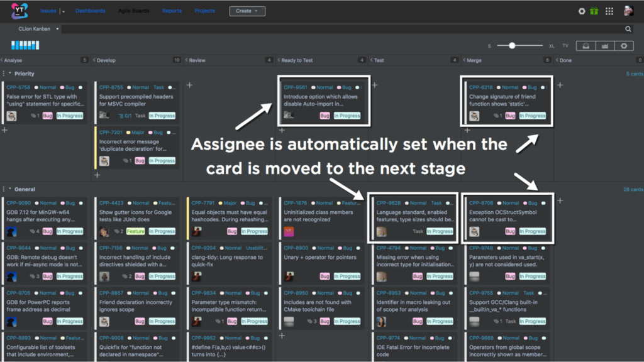The height and width of the screenshot is (362, 644).
Task: Click assignee avatar on CPP-5758 card
Action: click(x=11, y=116)
